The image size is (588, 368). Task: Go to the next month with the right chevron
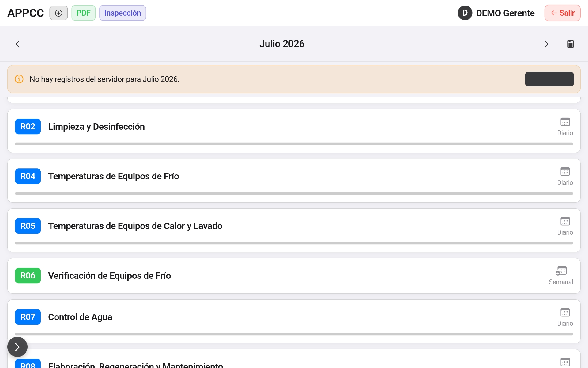click(546, 44)
